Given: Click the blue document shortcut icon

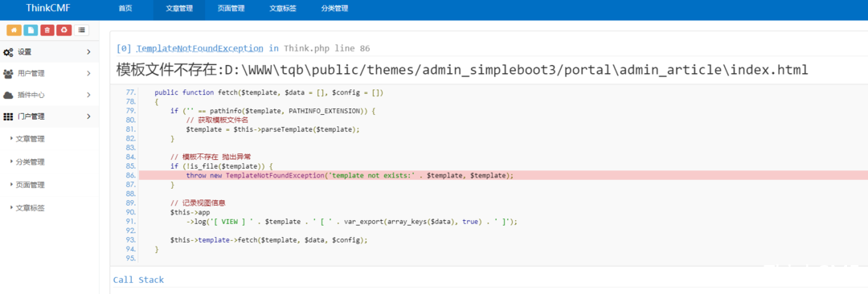Looking at the screenshot, I should pyautogui.click(x=31, y=30).
